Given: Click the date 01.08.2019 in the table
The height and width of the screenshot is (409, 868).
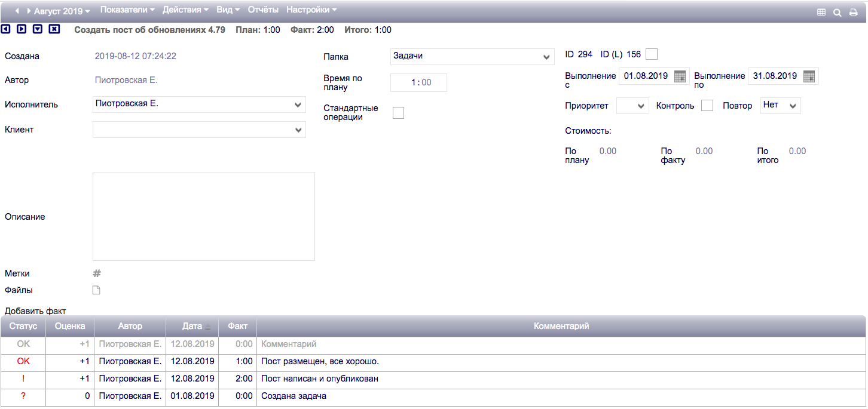Looking at the screenshot, I should click(192, 396).
